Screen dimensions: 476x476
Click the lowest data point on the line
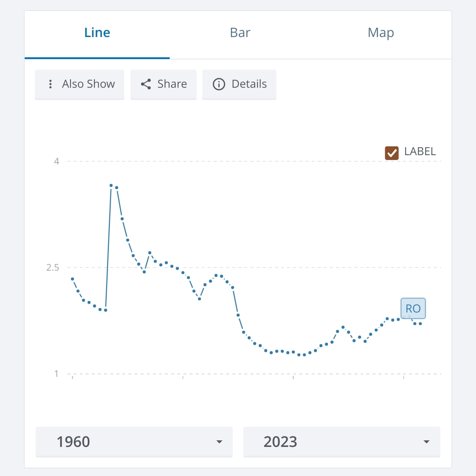click(x=299, y=355)
